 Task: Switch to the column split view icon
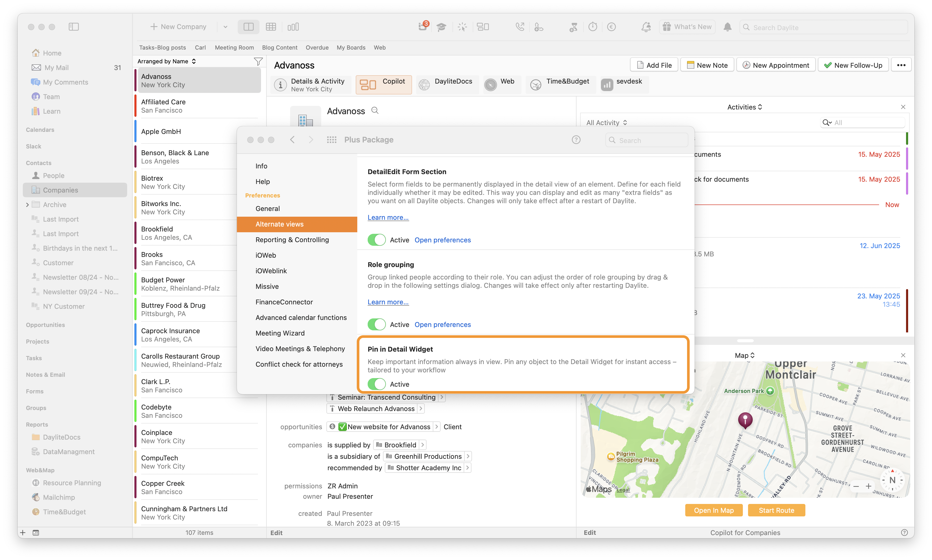(249, 27)
